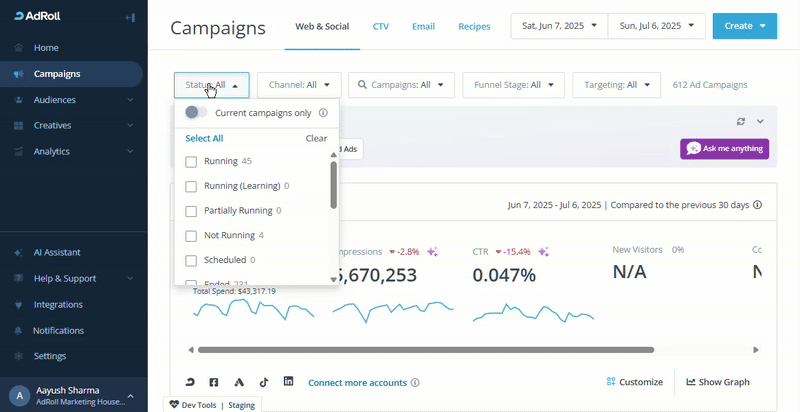Image resolution: width=800 pixels, height=412 pixels.
Task: Tick the Partially Running checkbox
Action: [192, 211]
